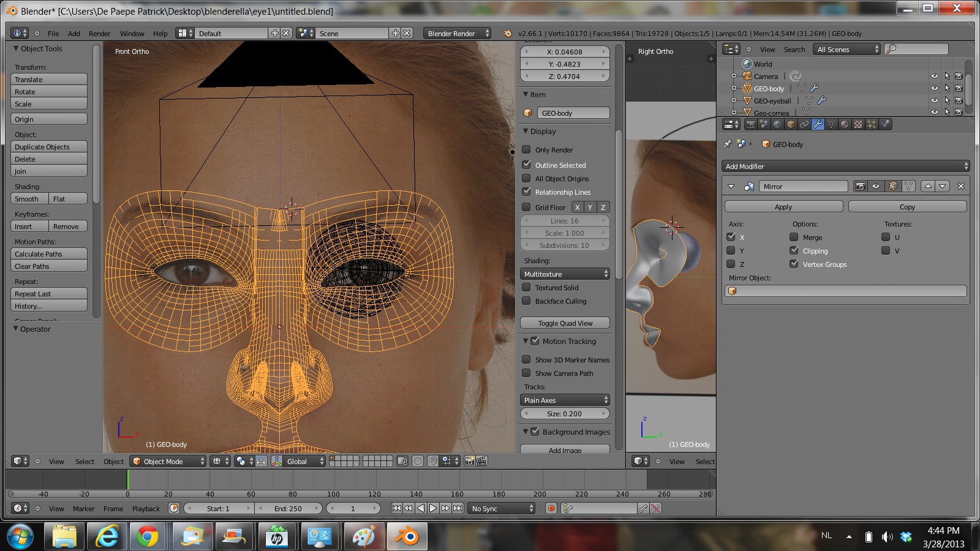
Task: Open the World properties tab (globe icon)
Action: (x=777, y=124)
